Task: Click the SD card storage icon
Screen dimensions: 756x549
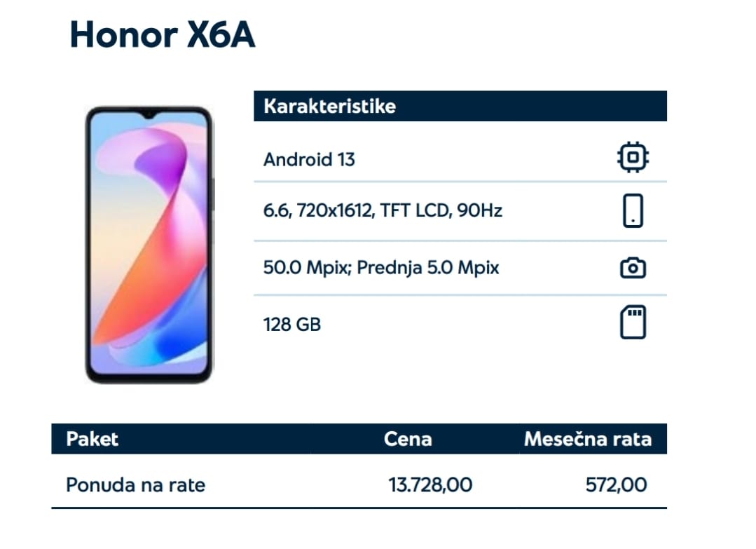Action: pyautogui.click(x=633, y=323)
